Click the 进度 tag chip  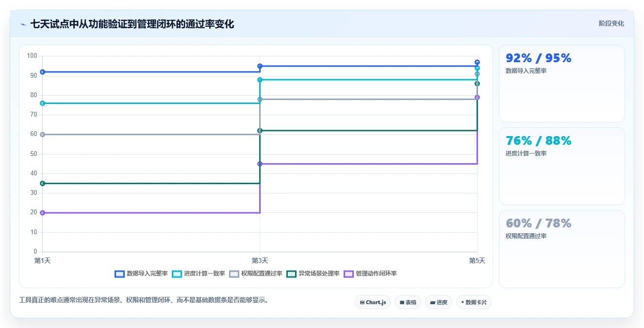click(439, 302)
